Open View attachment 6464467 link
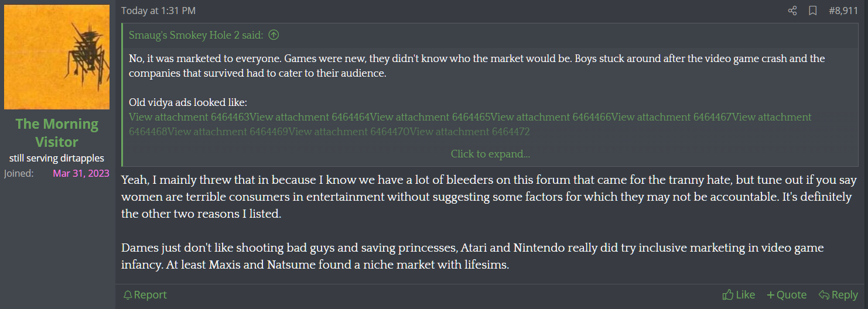Viewport: 868px width, 309px height. coord(672,117)
